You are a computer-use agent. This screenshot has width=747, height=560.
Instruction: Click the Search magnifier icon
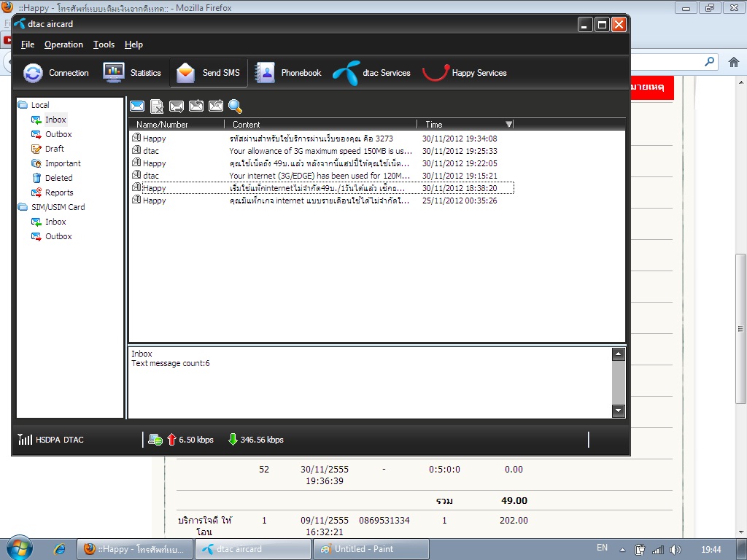tap(236, 106)
